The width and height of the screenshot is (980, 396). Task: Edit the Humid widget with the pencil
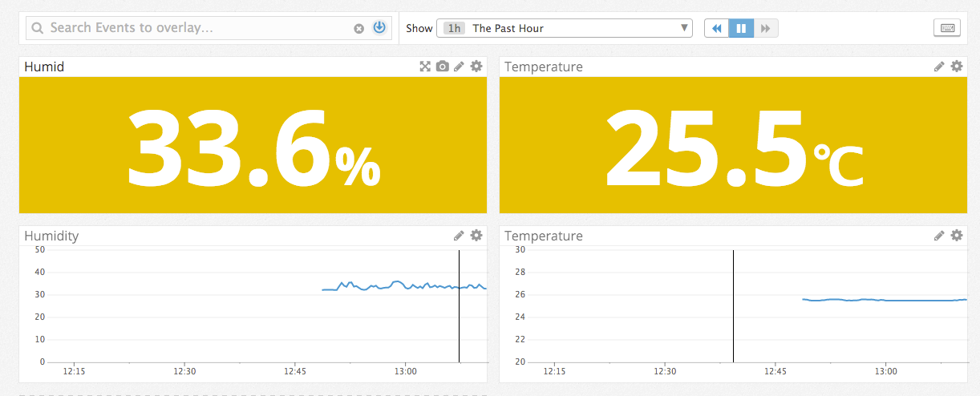point(459,67)
